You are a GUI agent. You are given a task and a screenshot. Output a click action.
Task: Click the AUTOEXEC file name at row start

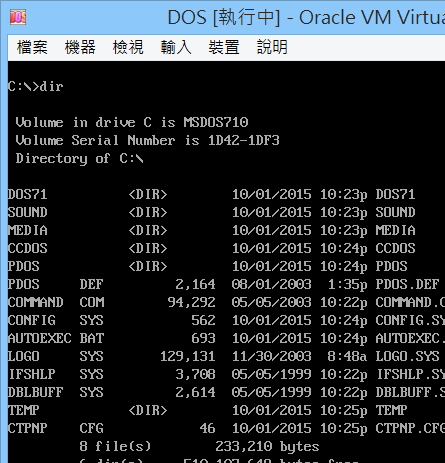pyautogui.click(x=40, y=338)
